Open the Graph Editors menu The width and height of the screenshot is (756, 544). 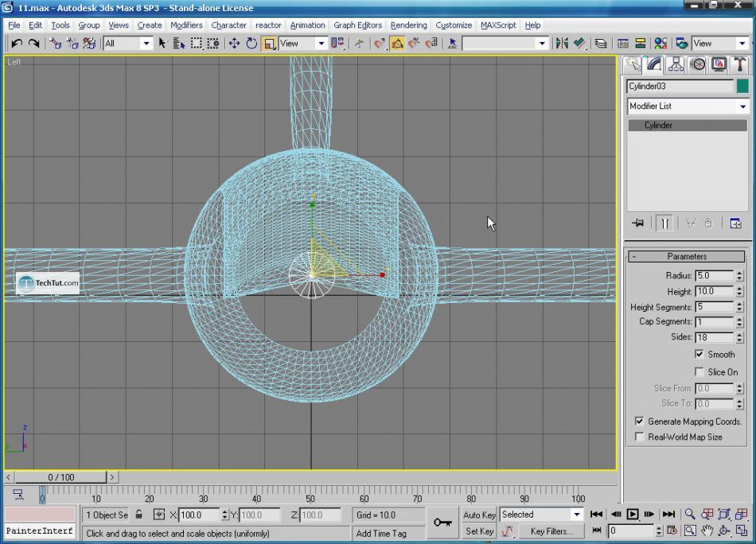(357, 25)
